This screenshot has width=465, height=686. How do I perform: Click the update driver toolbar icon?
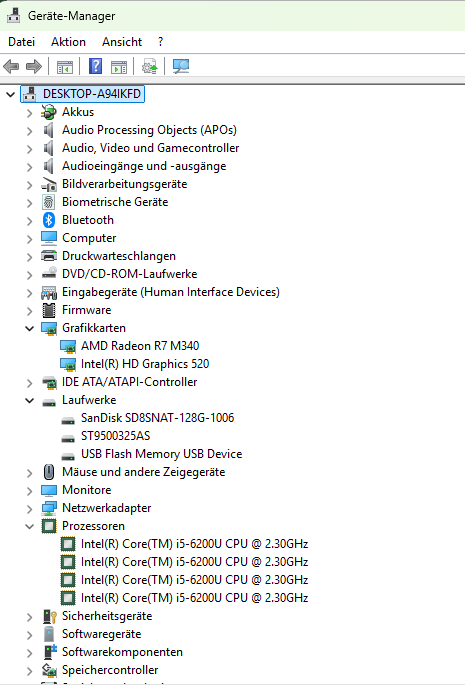coord(150,66)
